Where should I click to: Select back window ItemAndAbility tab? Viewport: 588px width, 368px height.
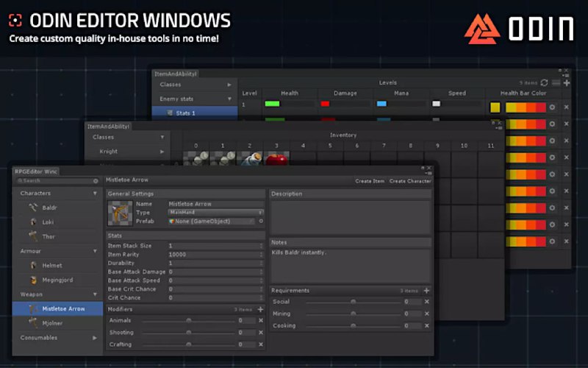coord(176,74)
